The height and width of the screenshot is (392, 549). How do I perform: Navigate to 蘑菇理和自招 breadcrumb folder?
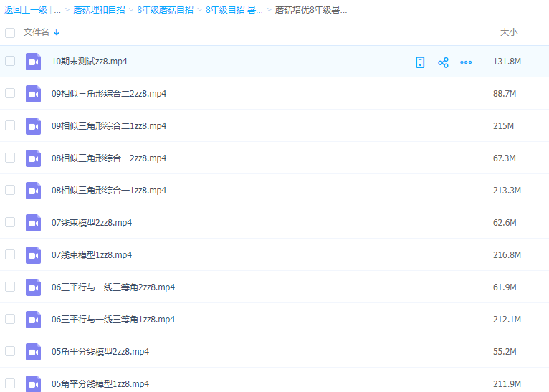pos(99,10)
